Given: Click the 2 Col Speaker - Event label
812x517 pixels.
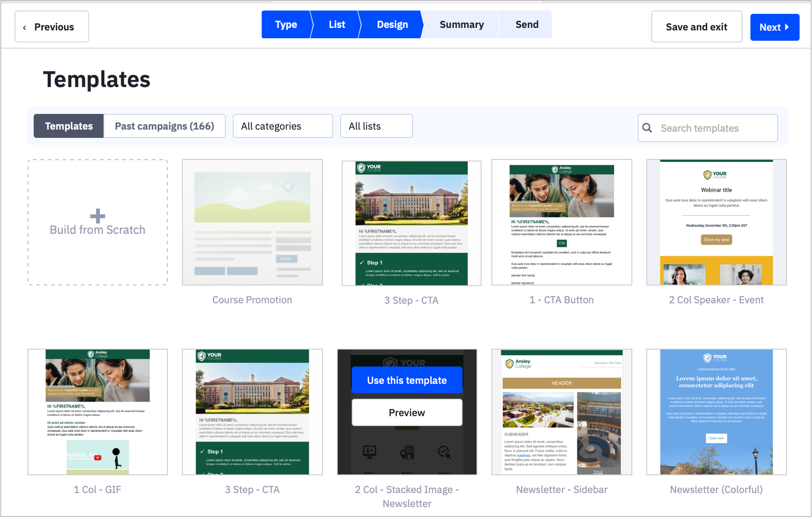Looking at the screenshot, I should pyautogui.click(x=716, y=300).
